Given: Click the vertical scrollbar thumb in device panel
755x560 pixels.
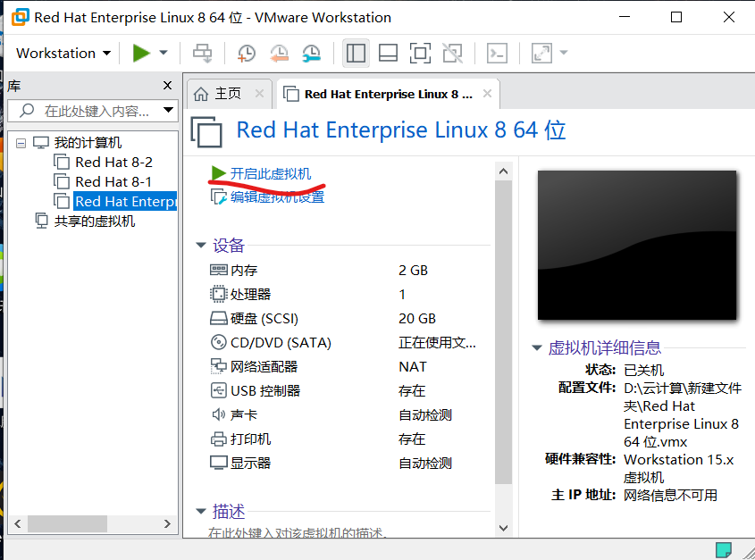Looking at the screenshot, I should tap(504, 331).
